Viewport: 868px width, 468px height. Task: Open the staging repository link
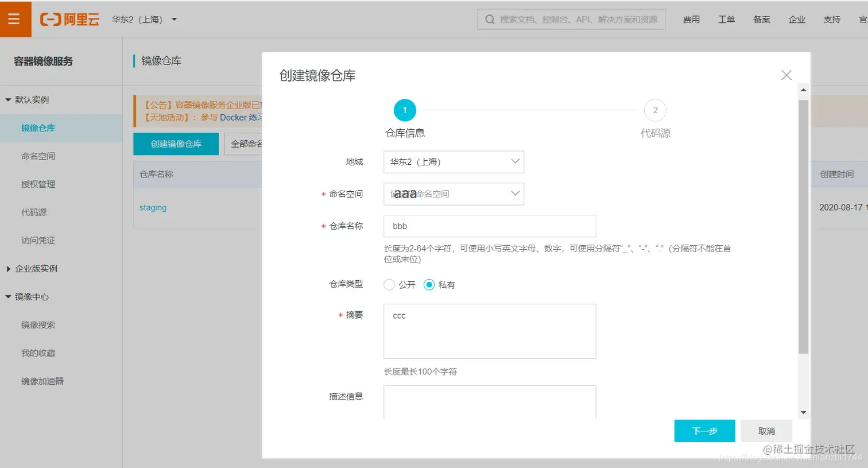click(x=153, y=208)
